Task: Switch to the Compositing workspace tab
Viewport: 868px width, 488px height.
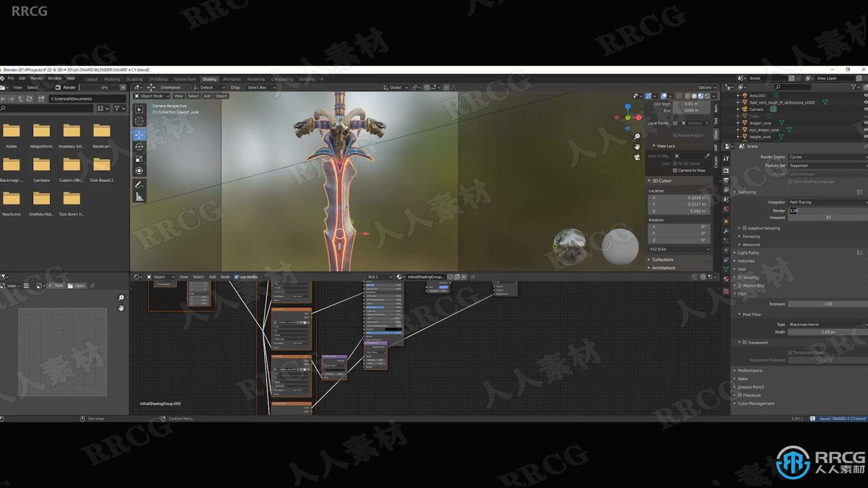Action: point(282,79)
